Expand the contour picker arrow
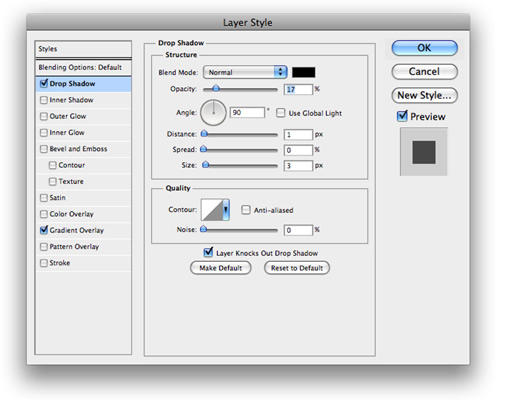This screenshot has width=505, height=400. coord(226,210)
